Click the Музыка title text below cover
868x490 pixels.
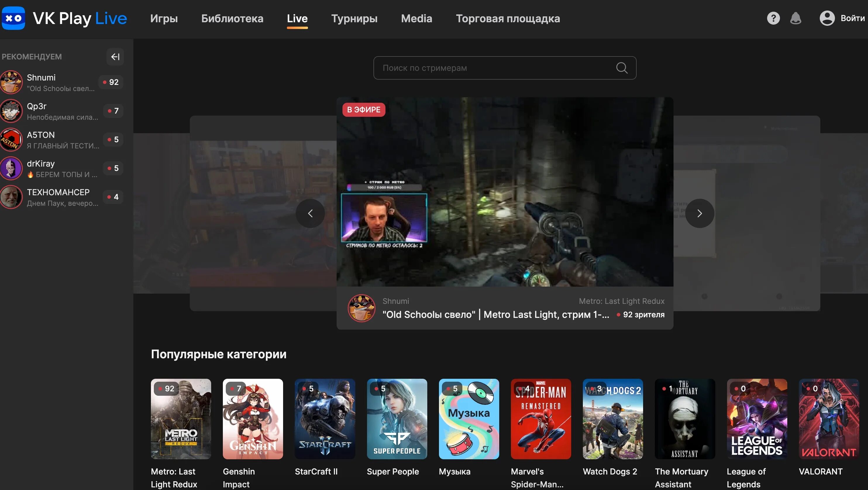coord(454,472)
